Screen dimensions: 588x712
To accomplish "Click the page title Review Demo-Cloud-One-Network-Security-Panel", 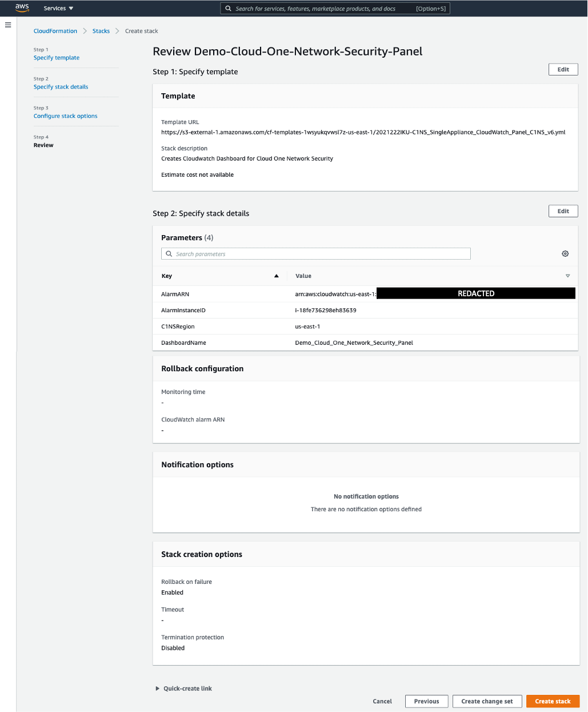I will coord(288,51).
